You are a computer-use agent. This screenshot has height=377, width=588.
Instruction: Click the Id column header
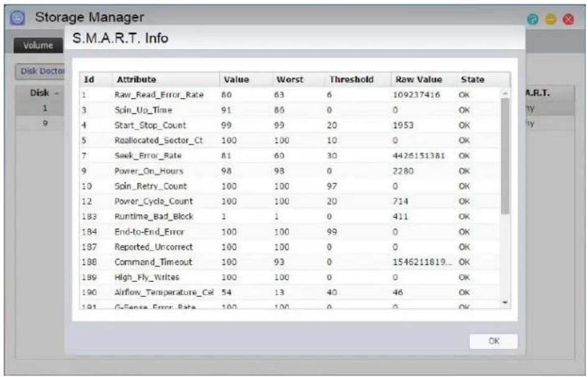tap(96, 80)
